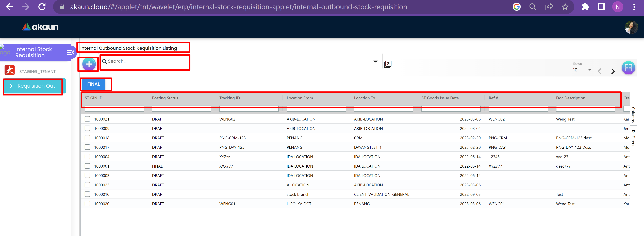The width and height of the screenshot is (644, 236).
Task: Click the Location From filter box
Action: coord(316,109)
